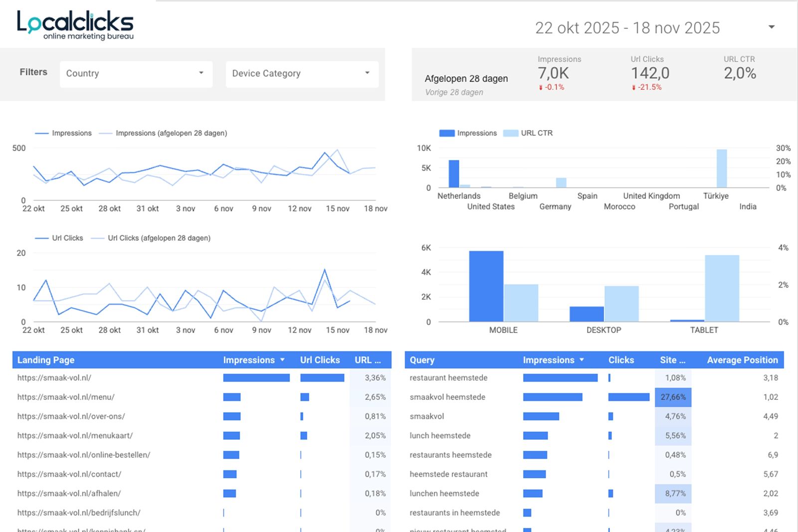Click the Clicks column sort arrow
798x532 pixels.
[x=621, y=360]
